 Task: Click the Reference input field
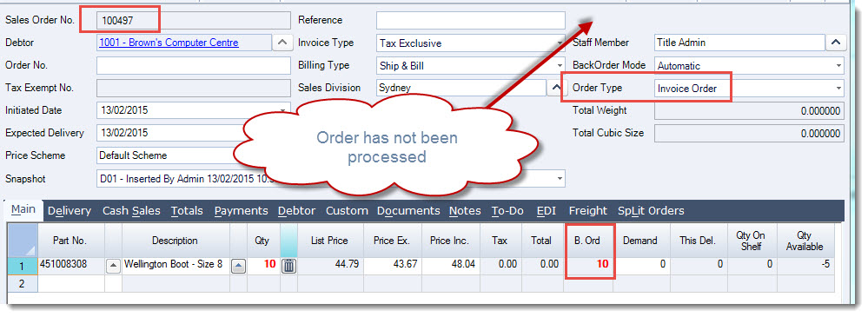(x=471, y=21)
